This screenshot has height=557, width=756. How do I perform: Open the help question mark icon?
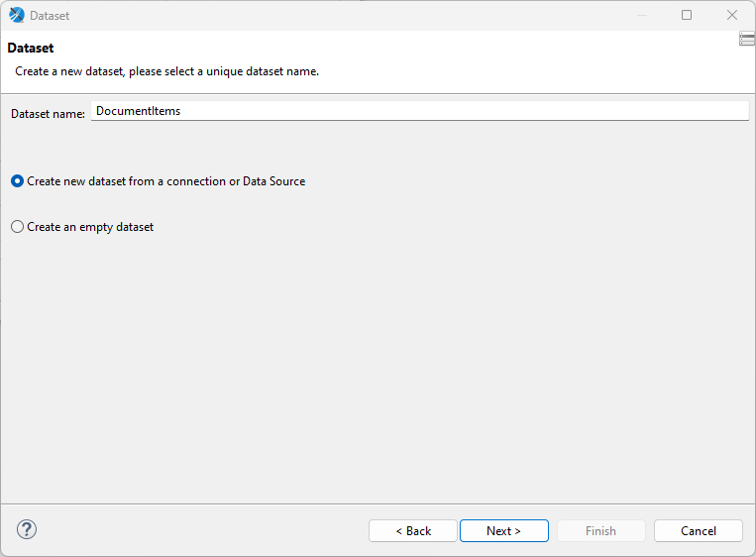(x=27, y=529)
